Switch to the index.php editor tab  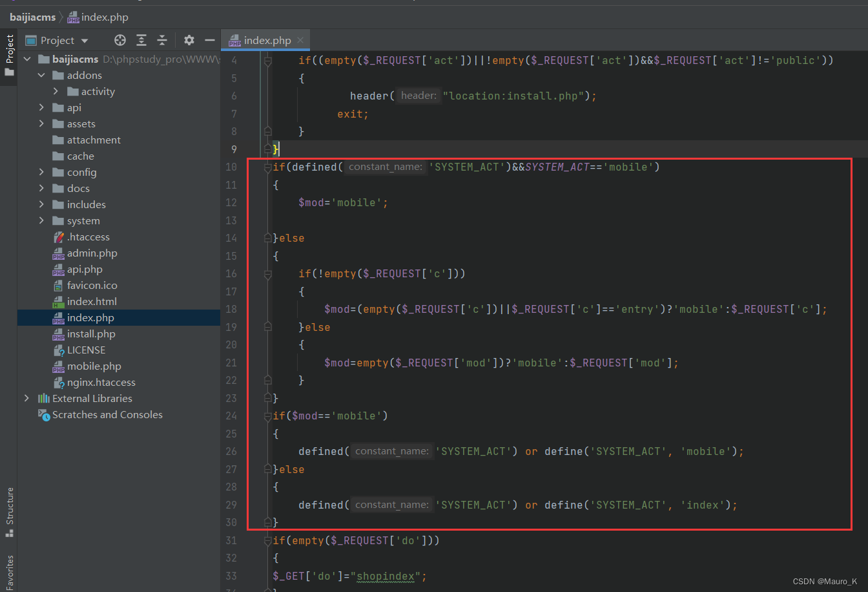(x=266, y=40)
